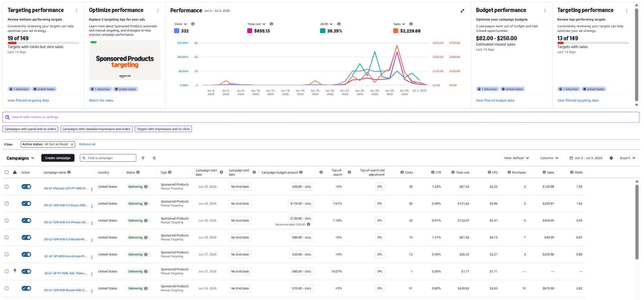Expand the Performance chart to full screen

click(x=462, y=11)
